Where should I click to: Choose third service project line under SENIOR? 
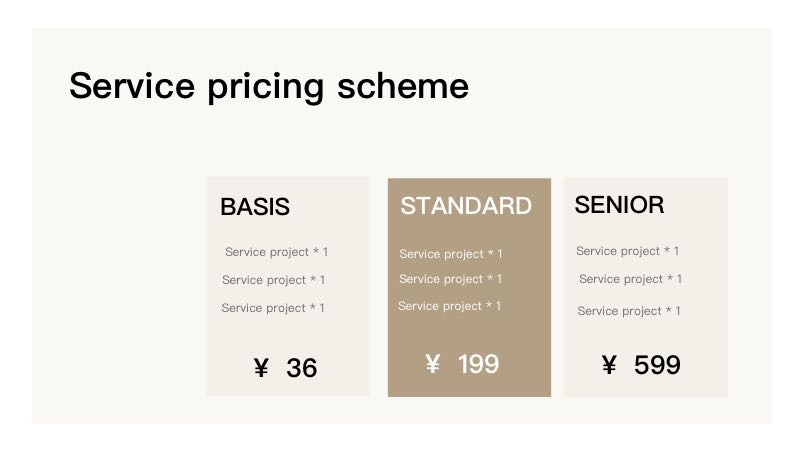point(628,311)
